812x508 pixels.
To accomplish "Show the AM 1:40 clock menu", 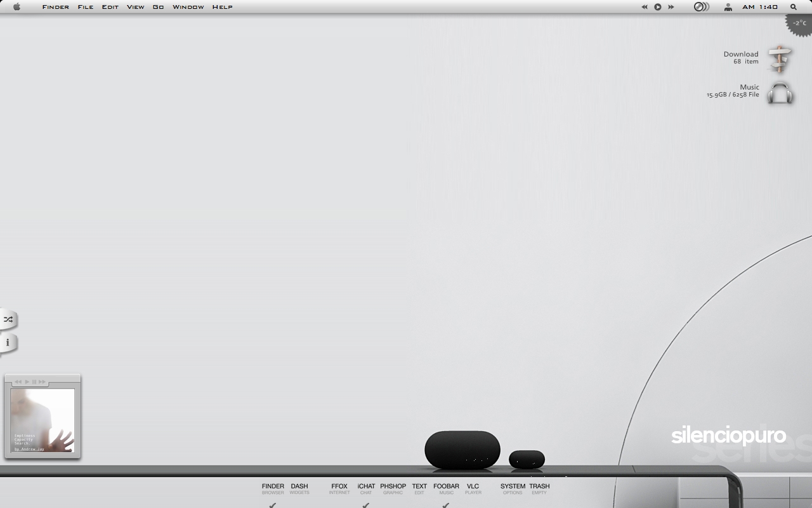I will 760,7.
